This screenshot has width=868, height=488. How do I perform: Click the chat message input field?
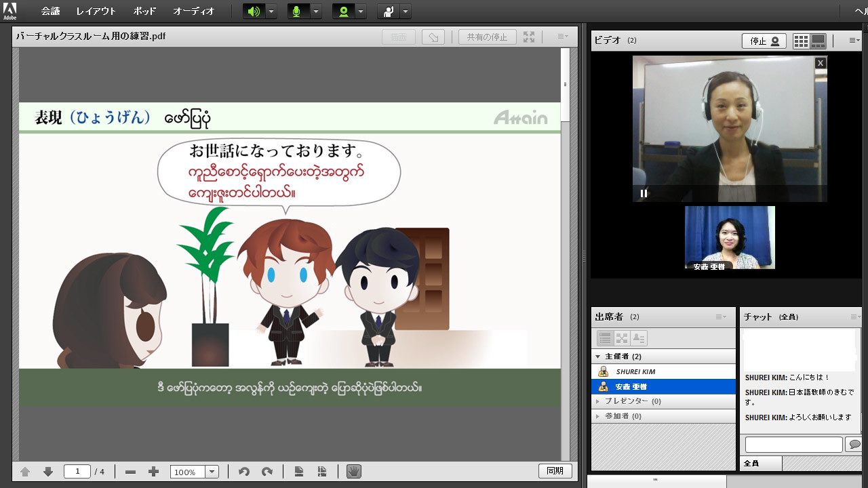pos(794,445)
